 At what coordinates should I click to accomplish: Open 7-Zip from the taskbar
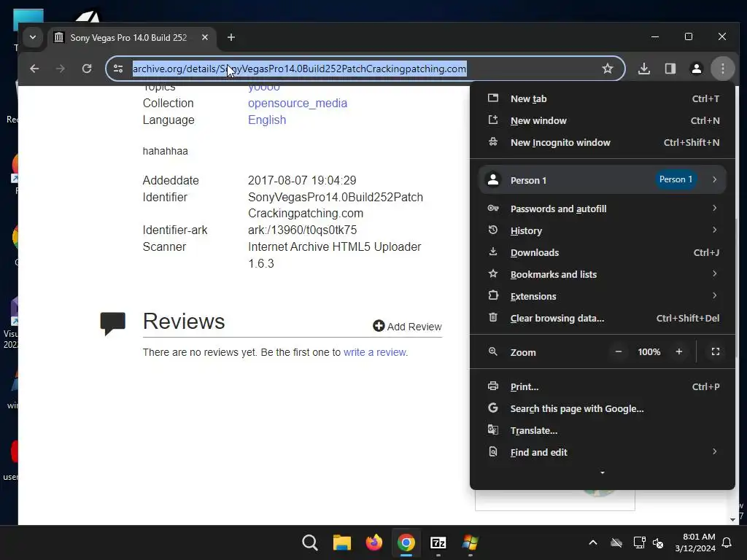438,542
